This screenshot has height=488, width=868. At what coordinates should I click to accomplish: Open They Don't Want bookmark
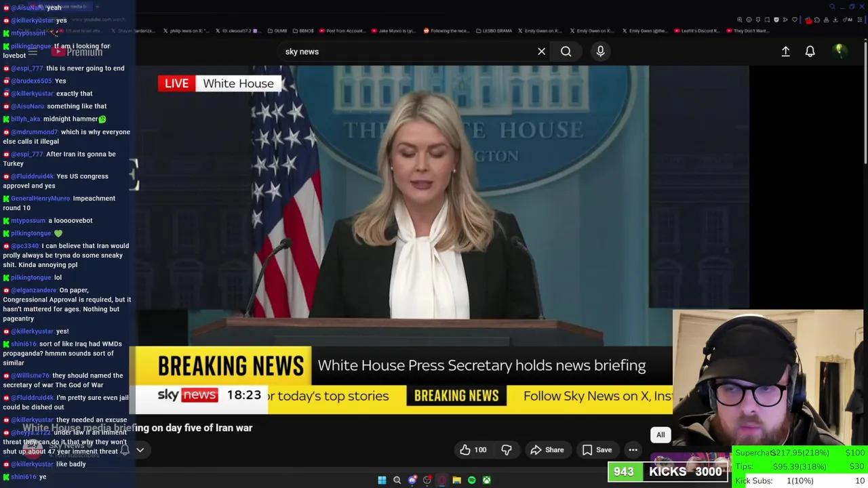(749, 30)
